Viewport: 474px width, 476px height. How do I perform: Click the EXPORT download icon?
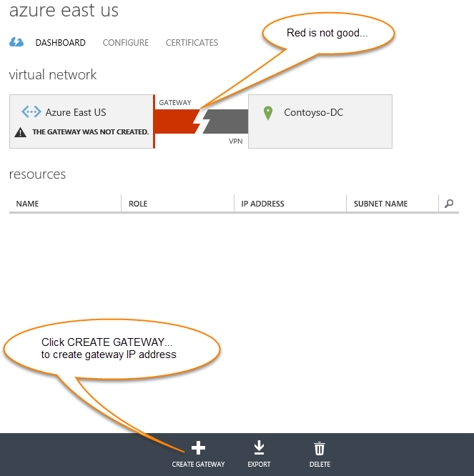259,447
